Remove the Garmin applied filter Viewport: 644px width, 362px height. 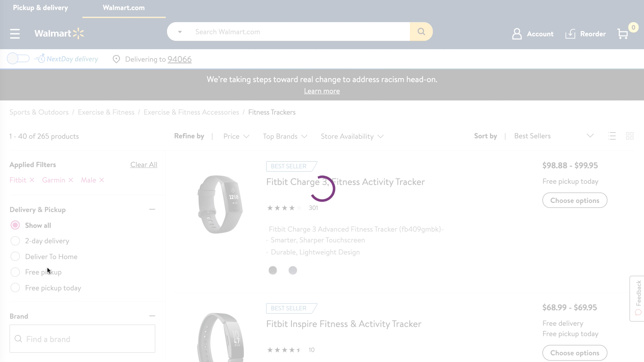(71, 180)
